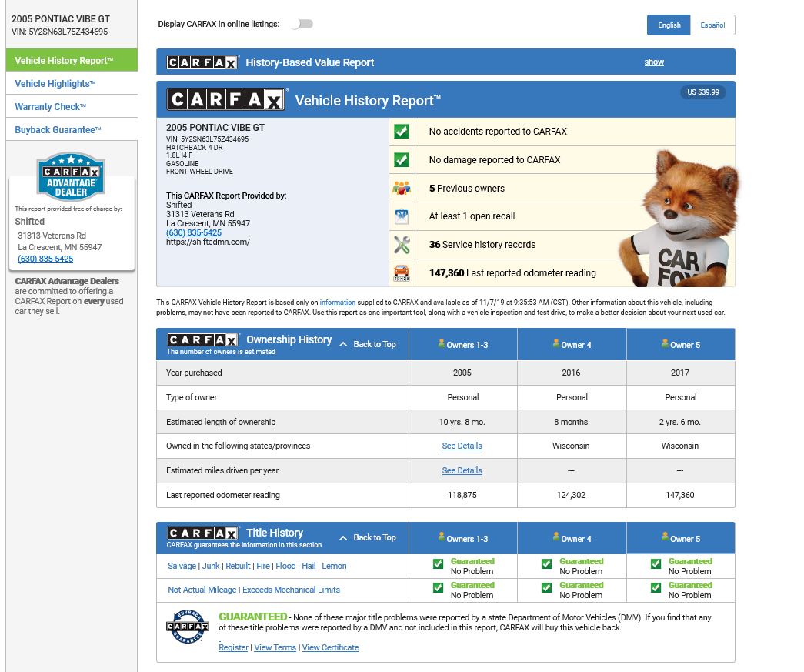
Task: Click the 124,302 odometer reading cell
Action: tap(571, 495)
